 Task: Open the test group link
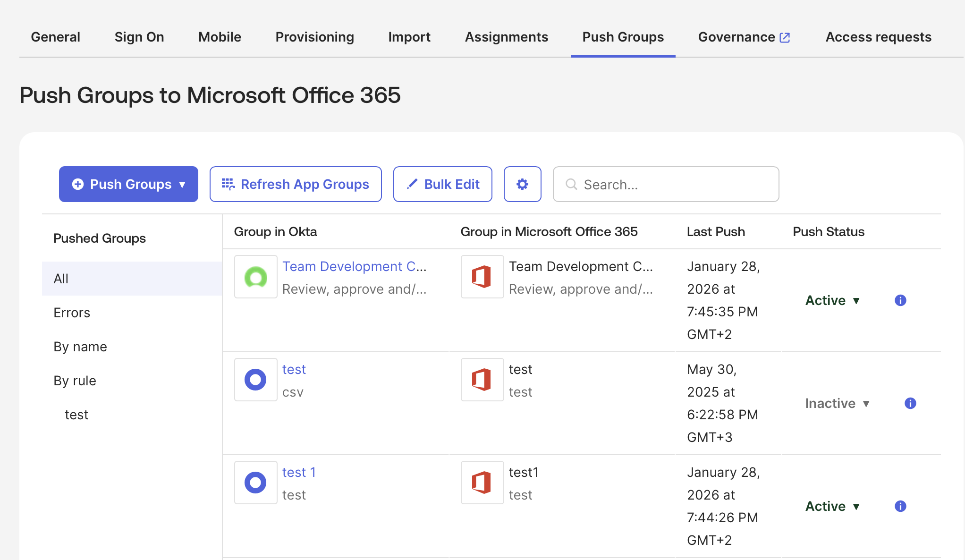[x=294, y=369]
